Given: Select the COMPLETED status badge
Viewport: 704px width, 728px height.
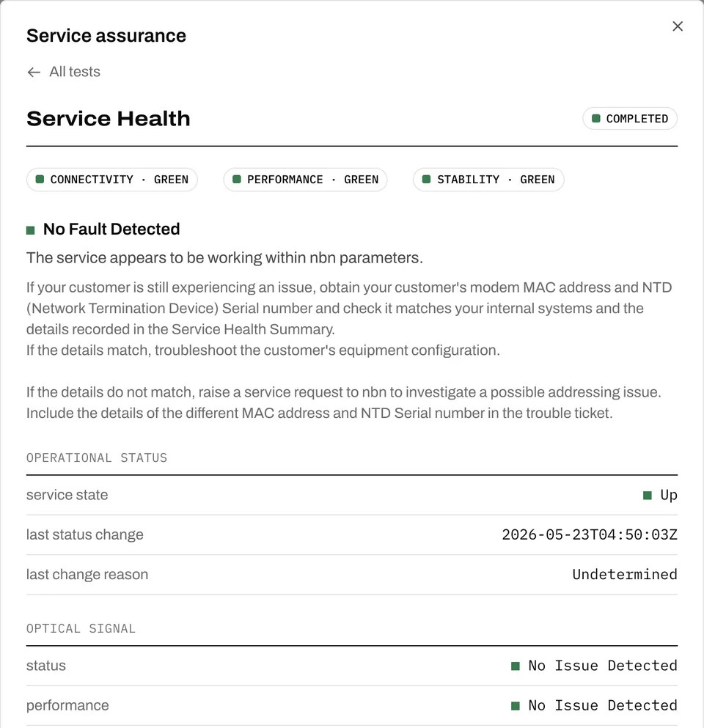Looking at the screenshot, I should (630, 119).
